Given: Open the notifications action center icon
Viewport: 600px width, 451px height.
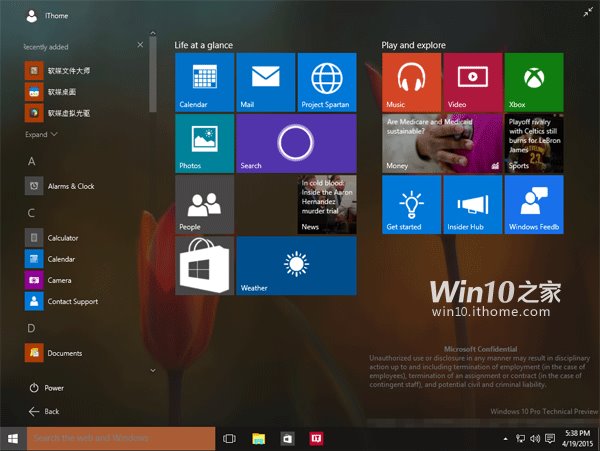Looking at the screenshot, I should coord(550,438).
